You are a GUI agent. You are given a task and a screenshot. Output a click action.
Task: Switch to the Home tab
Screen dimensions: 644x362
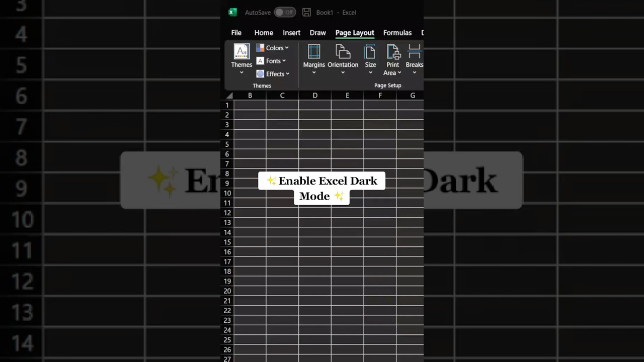pyautogui.click(x=264, y=33)
